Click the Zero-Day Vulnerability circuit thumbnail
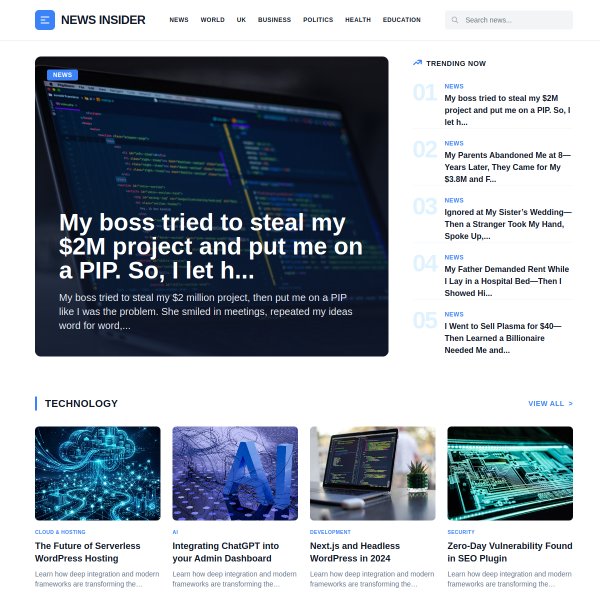 [510, 473]
